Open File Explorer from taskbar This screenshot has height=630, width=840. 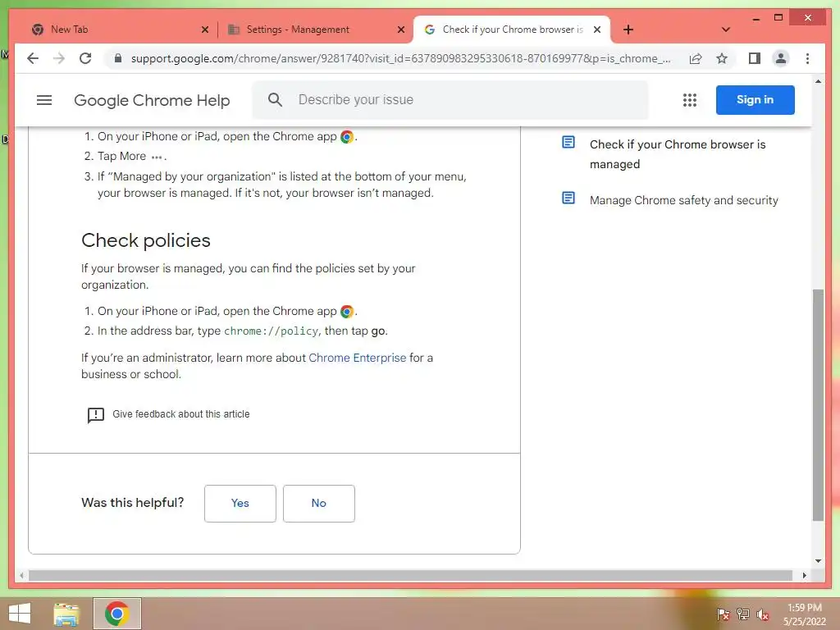pyautogui.click(x=66, y=614)
